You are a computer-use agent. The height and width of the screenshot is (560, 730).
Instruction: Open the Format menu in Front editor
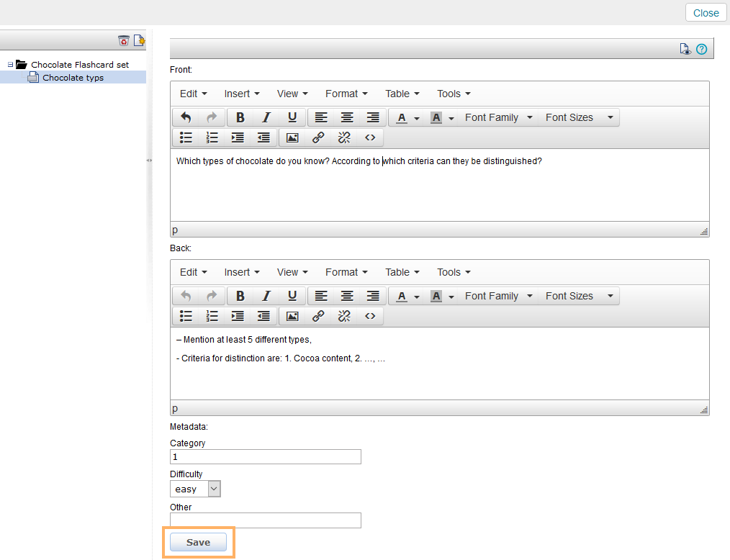click(346, 94)
